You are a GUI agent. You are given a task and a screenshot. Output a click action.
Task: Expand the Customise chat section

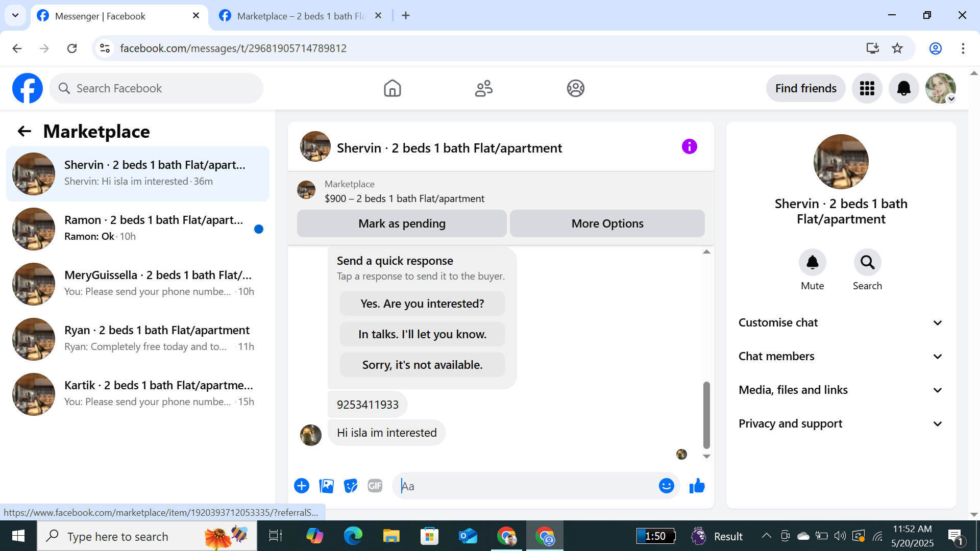[841, 323]
